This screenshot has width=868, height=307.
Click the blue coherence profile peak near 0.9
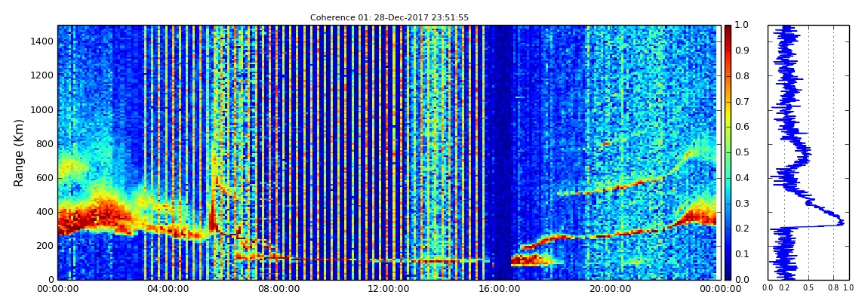pyautogui.click(x=841, y=223)
